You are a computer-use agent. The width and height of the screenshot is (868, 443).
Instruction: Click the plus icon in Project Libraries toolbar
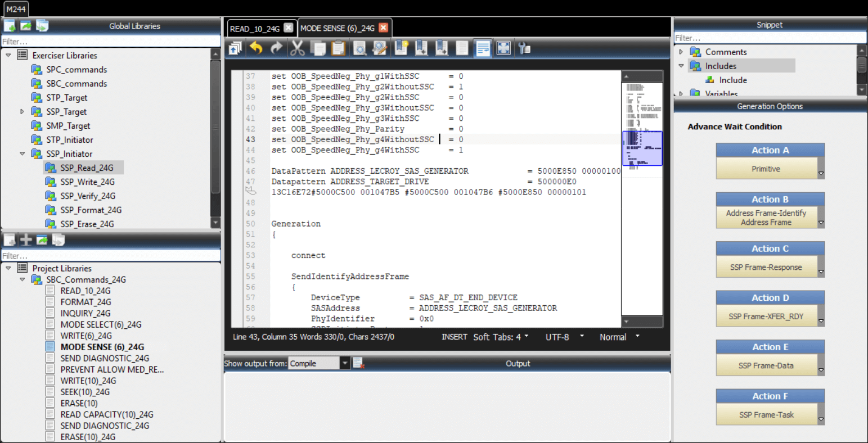26,240
